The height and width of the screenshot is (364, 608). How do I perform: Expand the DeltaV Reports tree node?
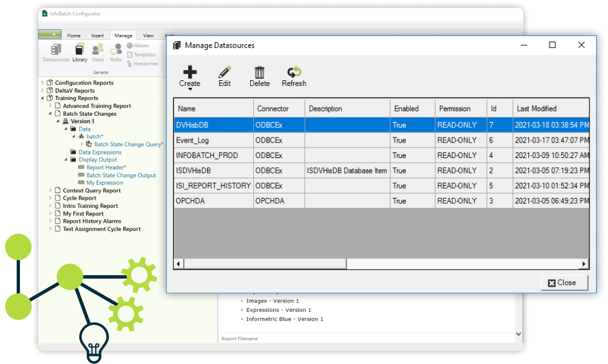click(x=43, y=90)
